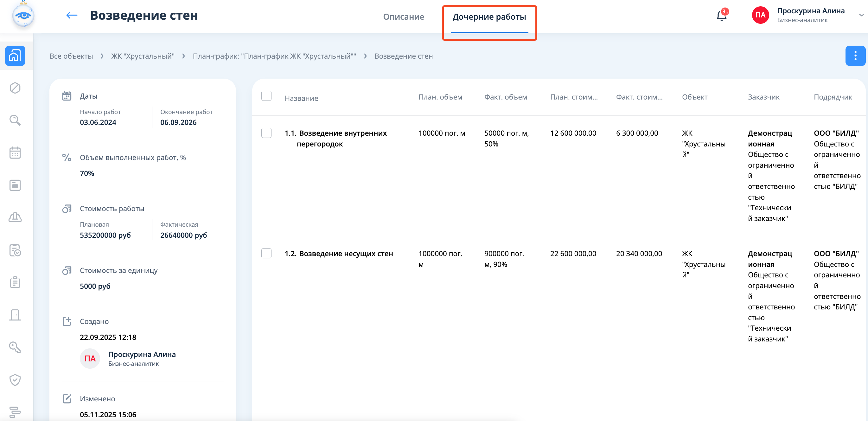Screen dimensions: 868x421
Task: Open ЖК "Хрустальный" breadcrumb link
Action: (143, 56)
